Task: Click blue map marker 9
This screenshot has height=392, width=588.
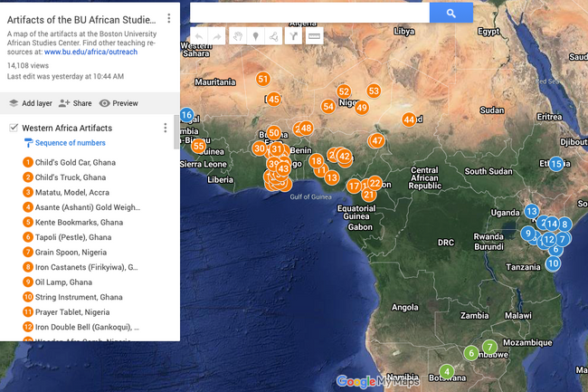Action: point(528,234)
